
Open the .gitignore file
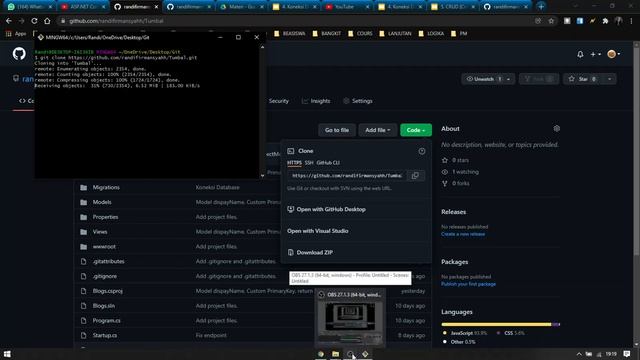pos(104,276)
